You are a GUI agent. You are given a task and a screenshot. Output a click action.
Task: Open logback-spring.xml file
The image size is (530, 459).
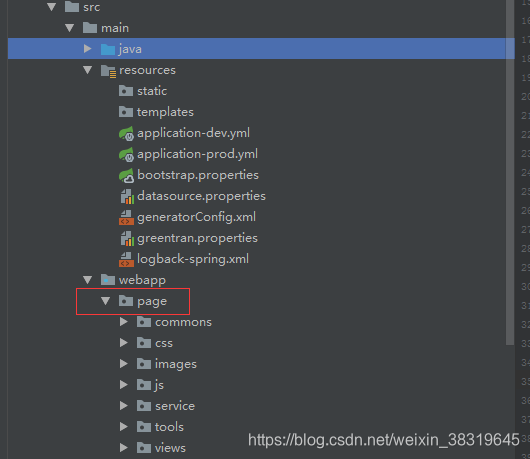[x=193, y=259]
